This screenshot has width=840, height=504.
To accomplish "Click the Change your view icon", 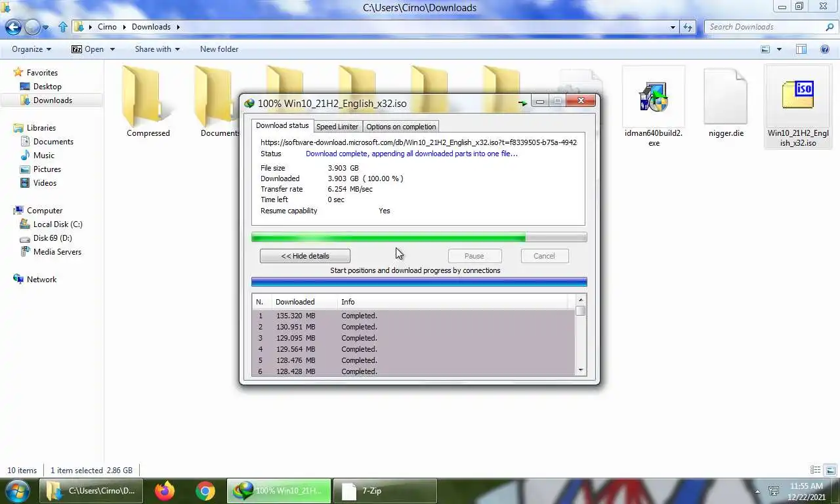I will 765,49.
